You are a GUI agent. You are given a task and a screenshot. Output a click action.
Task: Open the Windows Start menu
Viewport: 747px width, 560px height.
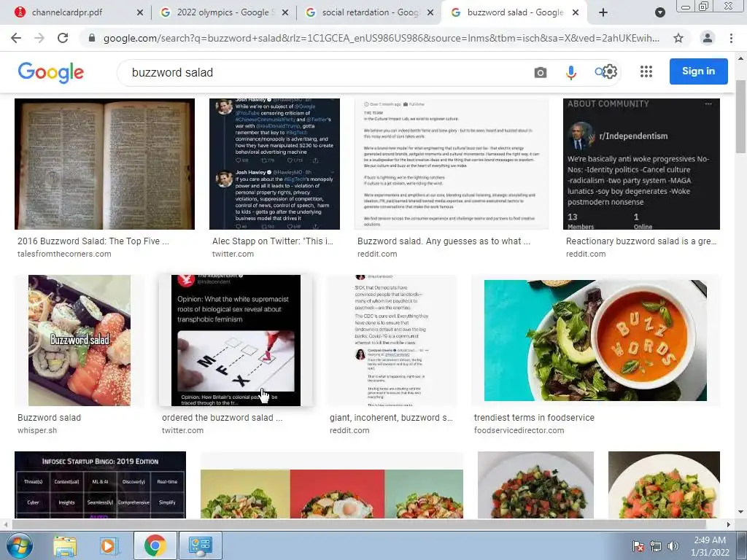[x=19, y=545]
